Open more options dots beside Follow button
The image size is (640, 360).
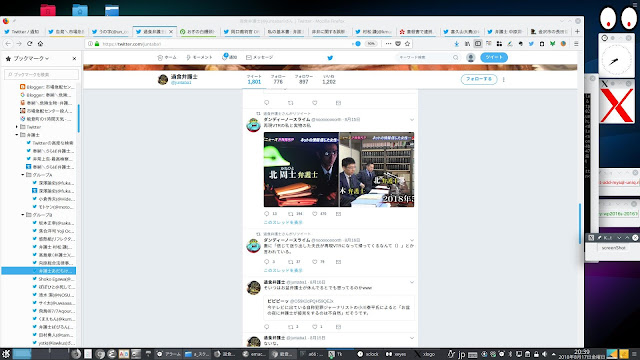[x=504, y=79]
